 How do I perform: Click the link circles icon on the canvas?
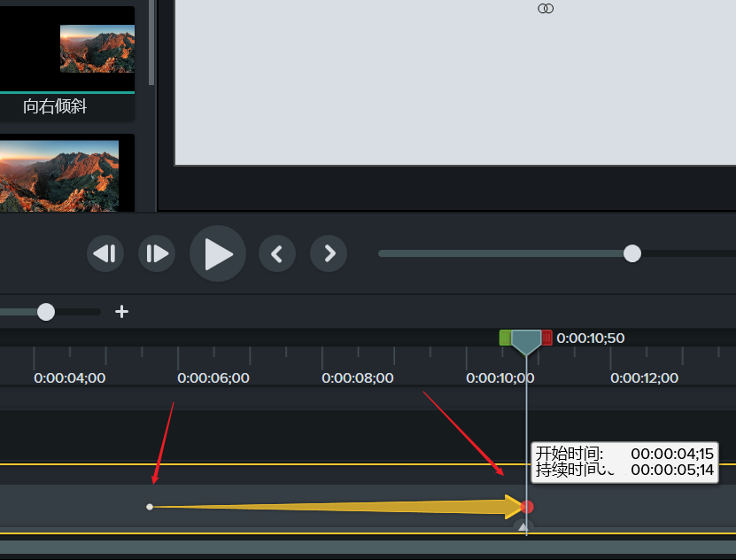pos(546,9)
